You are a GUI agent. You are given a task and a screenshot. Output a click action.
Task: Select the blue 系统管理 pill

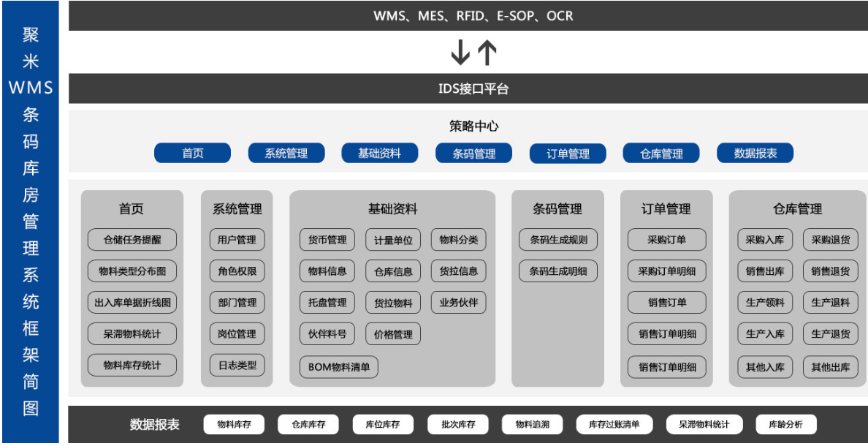(286, 153)
